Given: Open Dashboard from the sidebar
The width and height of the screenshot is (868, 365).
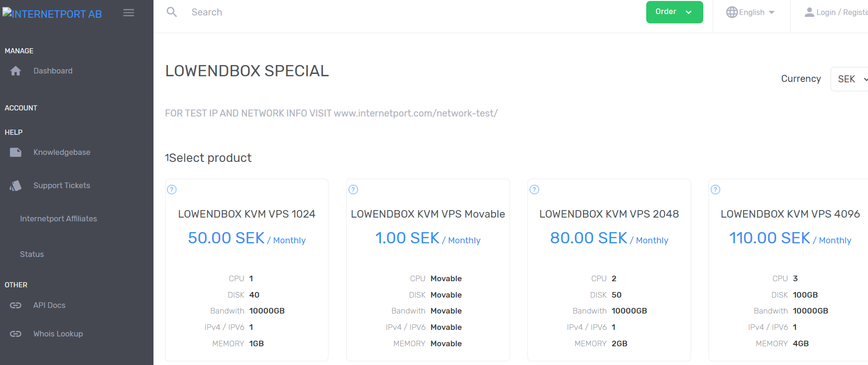Looking at the screenshot, I should click(53, 71).
